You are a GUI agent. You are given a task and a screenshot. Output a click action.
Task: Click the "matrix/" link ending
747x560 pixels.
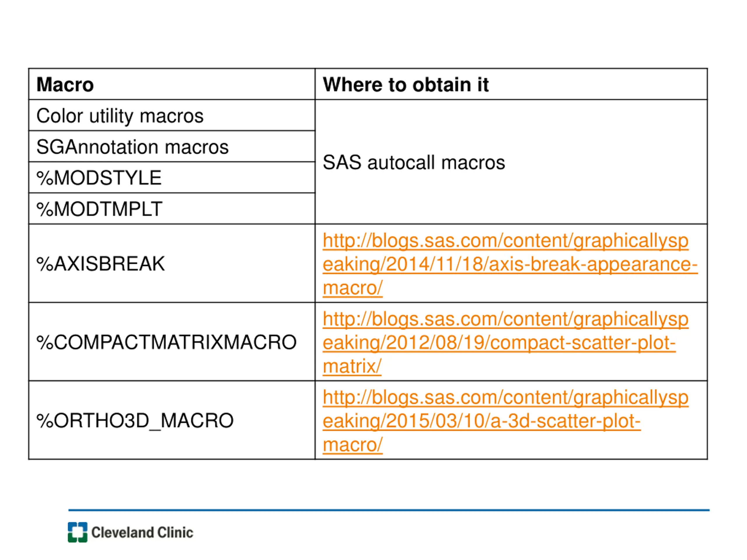point(352,366)
